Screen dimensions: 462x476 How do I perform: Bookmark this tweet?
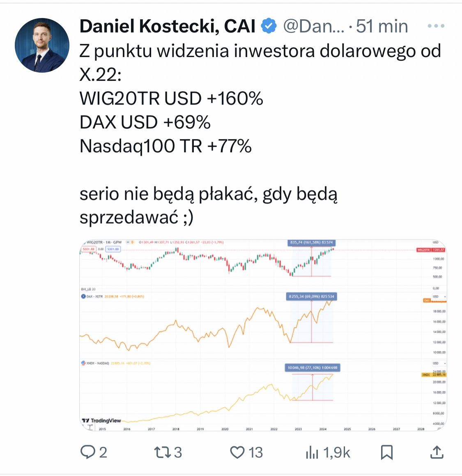coord(387,452)
